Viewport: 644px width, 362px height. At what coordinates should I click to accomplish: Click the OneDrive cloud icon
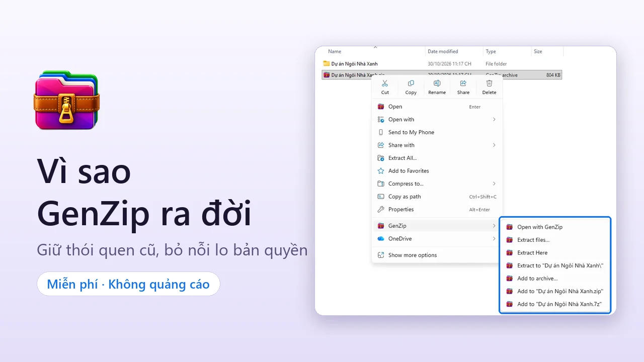[x=381, y=239]
